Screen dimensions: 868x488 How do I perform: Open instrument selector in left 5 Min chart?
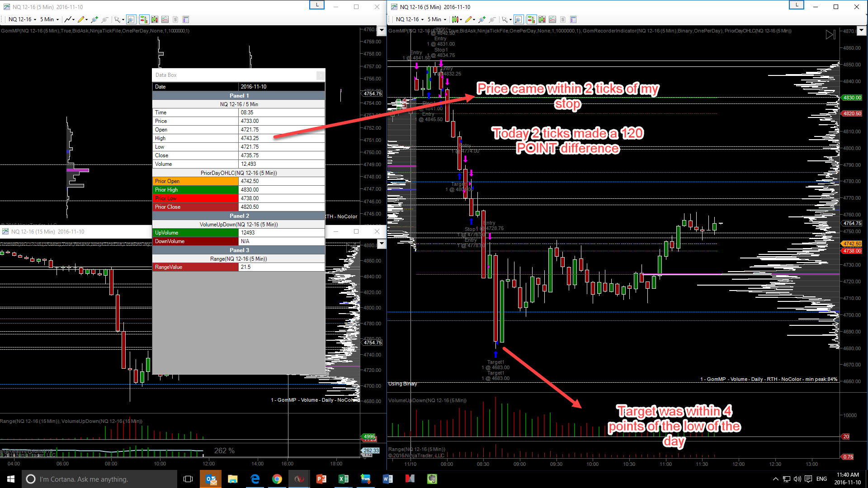(22, 19)
